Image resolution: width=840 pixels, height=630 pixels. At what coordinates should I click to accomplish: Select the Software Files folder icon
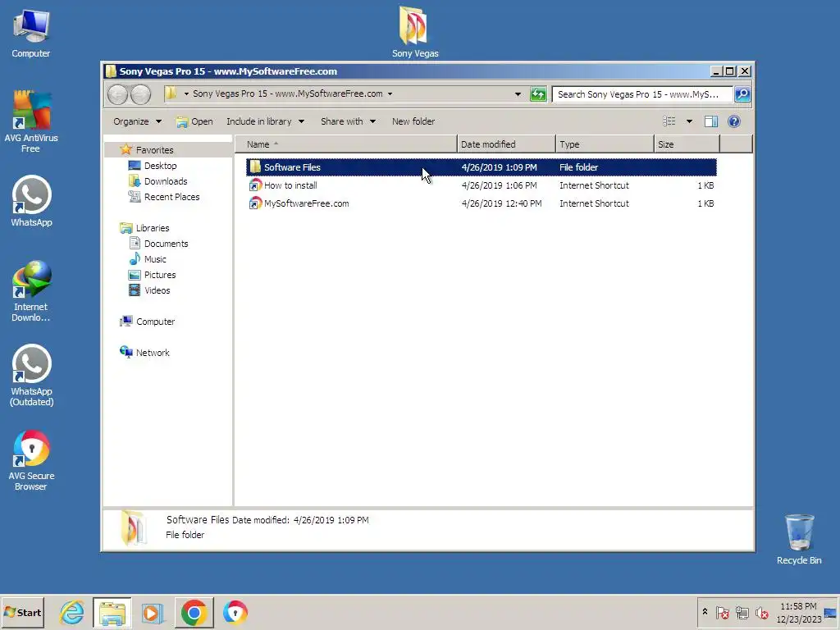pos(255,167)
